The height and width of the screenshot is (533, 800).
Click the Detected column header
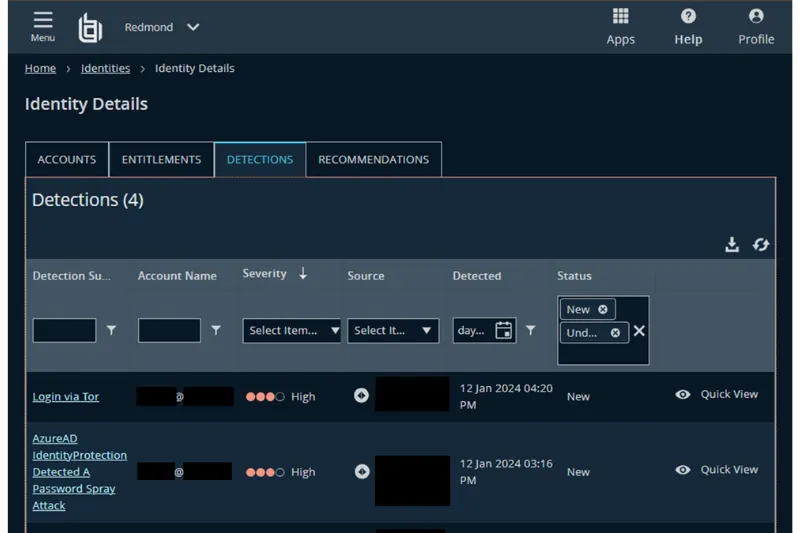click(477, 276)
